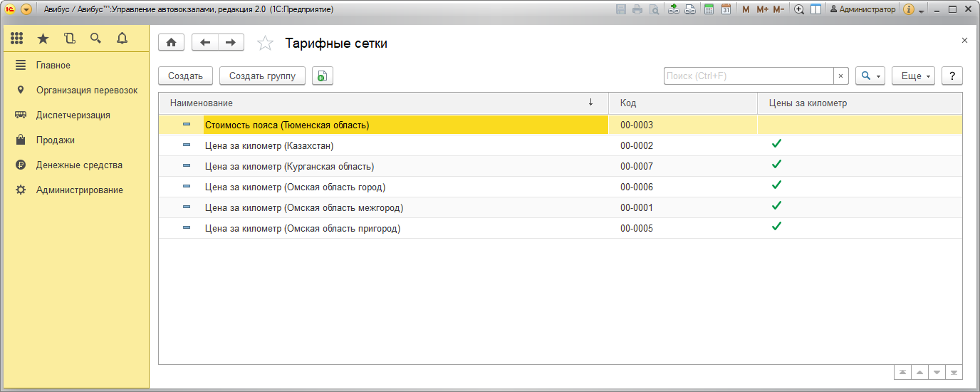The width and height of the screenshot is (980, 392).
Task: Open the Продажи section
Action: click(56, 140)
